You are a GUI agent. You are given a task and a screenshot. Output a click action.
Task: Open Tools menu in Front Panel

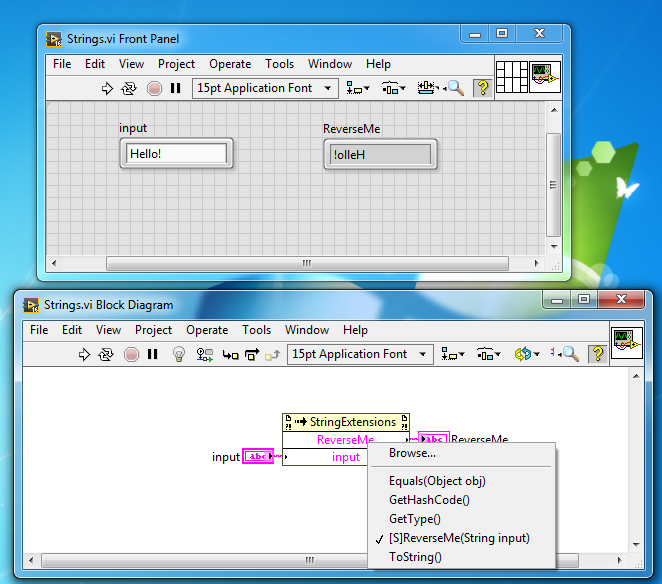pyautogui.click(x=279, y=64)
